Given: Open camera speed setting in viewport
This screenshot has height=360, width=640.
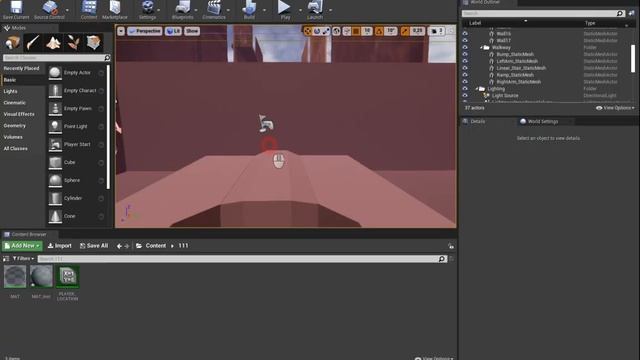Looking at the screenshot, I should pos(437,31).
